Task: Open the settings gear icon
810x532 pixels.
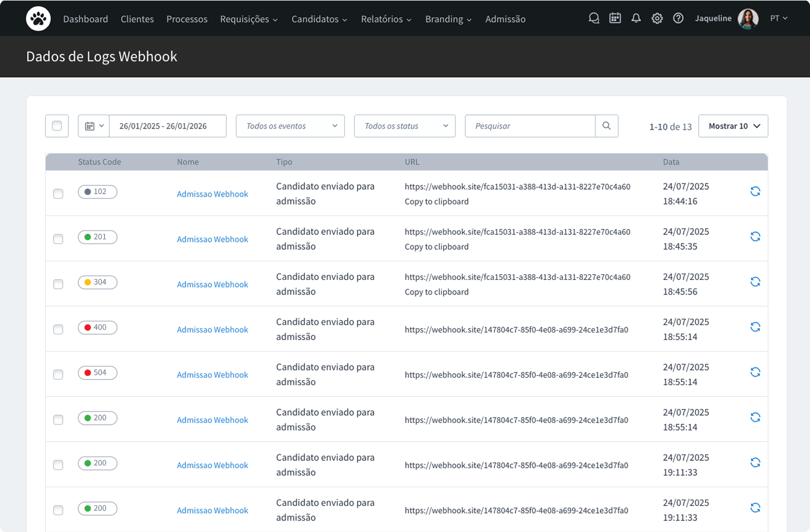Action: [x=657, y=18]
